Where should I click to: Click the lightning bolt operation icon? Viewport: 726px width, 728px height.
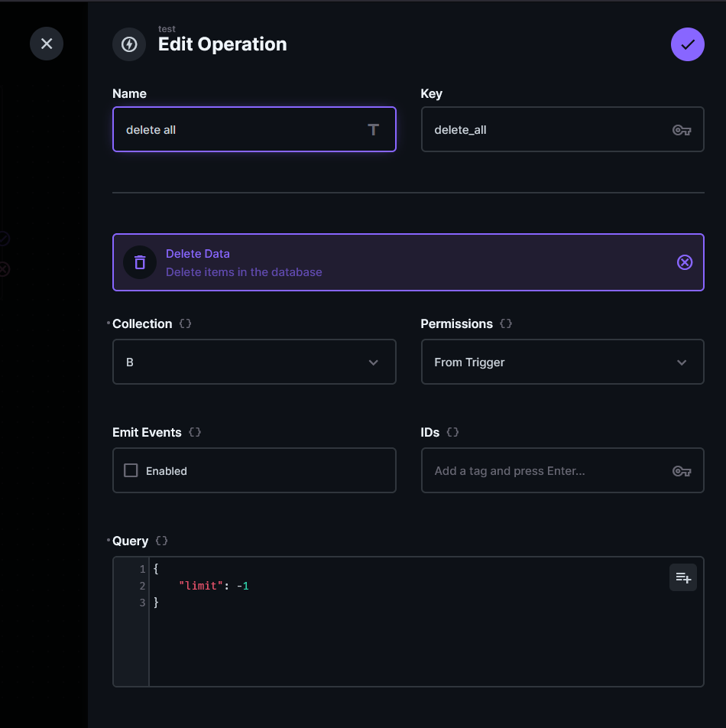129,44
